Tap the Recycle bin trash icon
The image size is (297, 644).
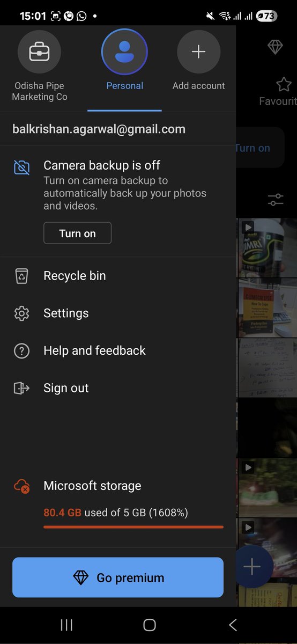pos(21,276)
